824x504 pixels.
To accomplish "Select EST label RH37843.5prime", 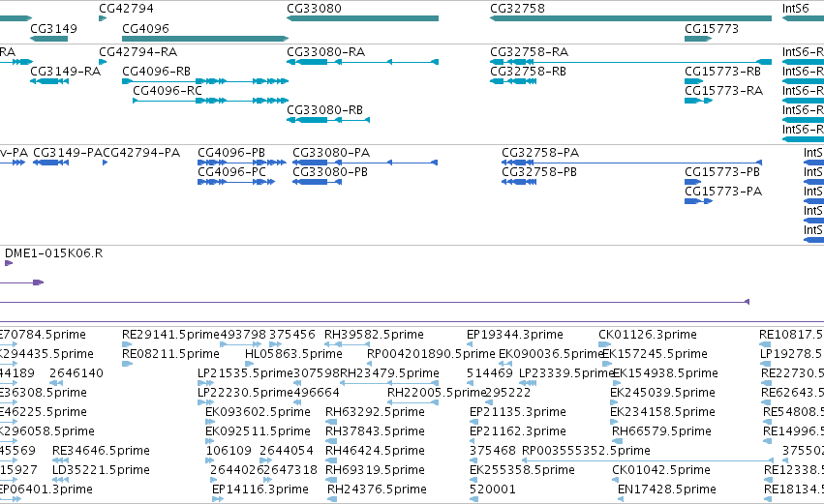I will [x=376, y=431].
